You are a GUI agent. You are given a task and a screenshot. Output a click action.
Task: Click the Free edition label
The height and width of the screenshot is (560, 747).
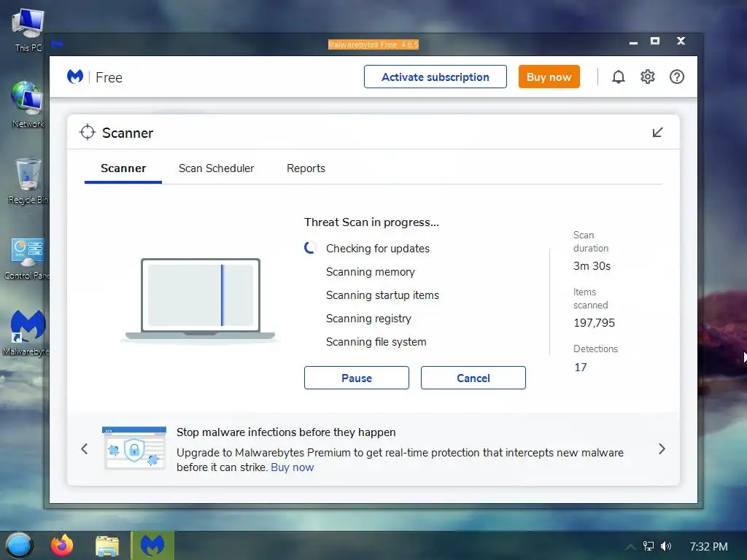pos(109,77)
